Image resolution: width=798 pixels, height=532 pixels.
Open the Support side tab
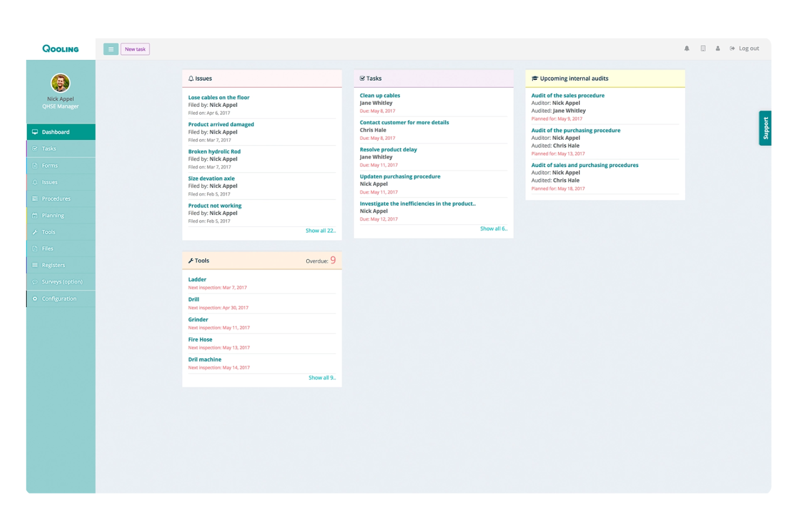[x=765, y=128]
